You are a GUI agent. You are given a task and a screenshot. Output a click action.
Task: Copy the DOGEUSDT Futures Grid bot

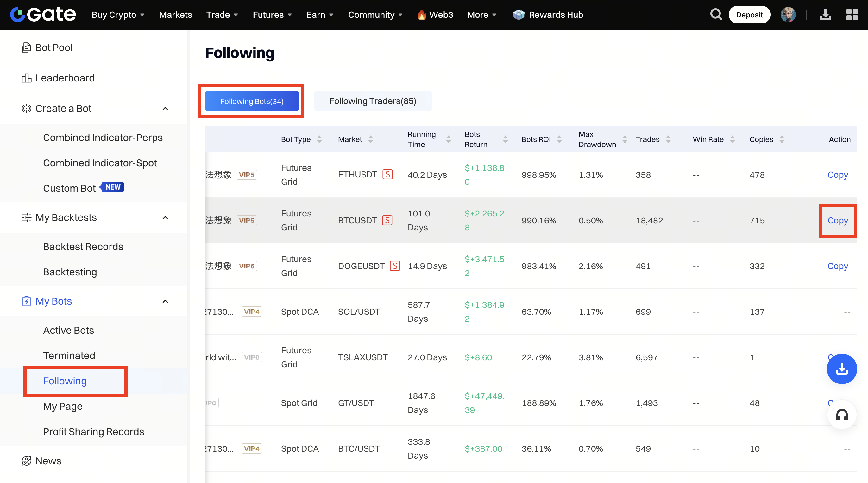coord(837,266)
